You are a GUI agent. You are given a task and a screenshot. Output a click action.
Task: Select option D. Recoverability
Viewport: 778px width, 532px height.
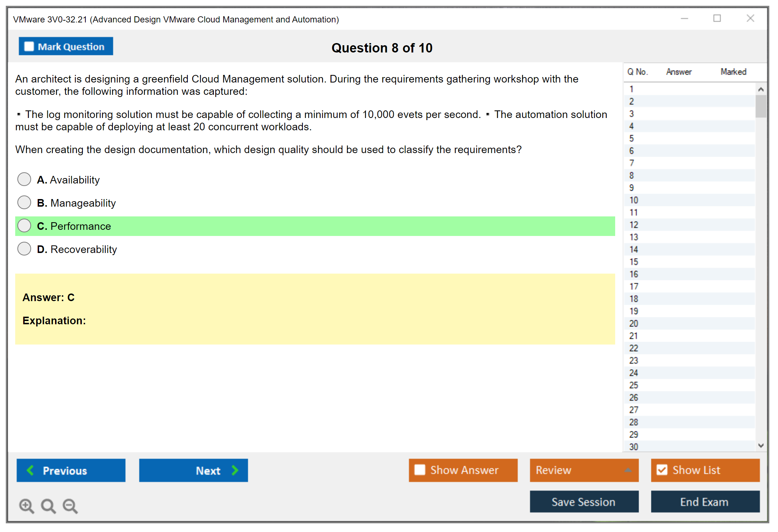coord(24,249)
